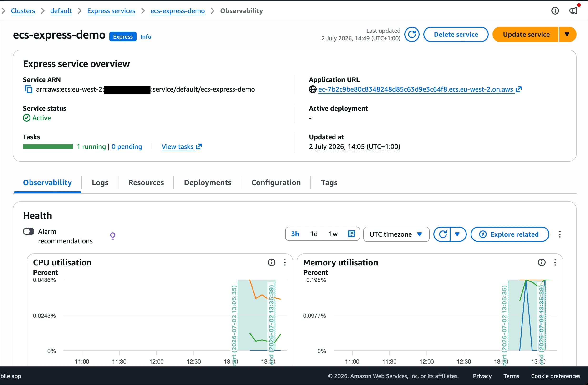Click the Delete service button
588x385 pixels.
point(456,34)
